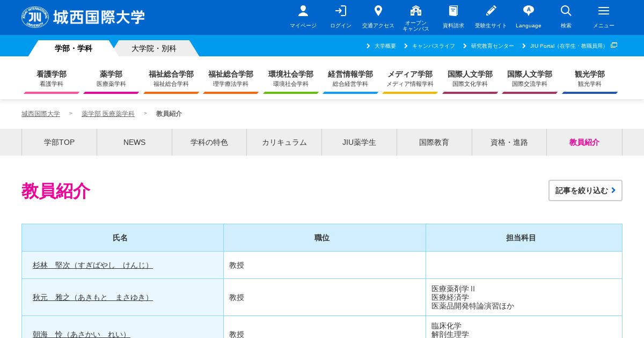Switch to 学部・学科 tab
Image resolution: width=644 pixels, height=338 pixels.
pyautogui.click(x=74, y=48)
